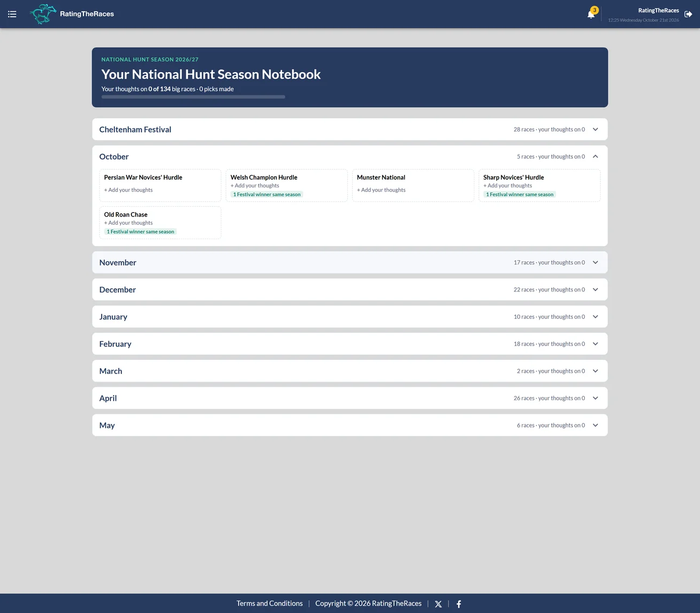The height and width of the screenshot is (613, 700).
Task: Click '28 races · your thoughts on 0'
Action: [x=549, y=129]
